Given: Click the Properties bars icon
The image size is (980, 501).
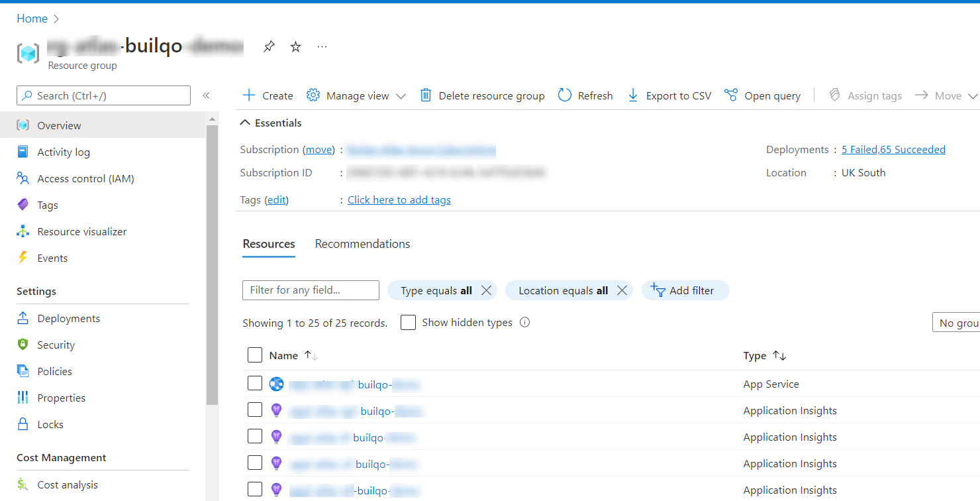Looking at the screenshot, I should pos(23,398).
